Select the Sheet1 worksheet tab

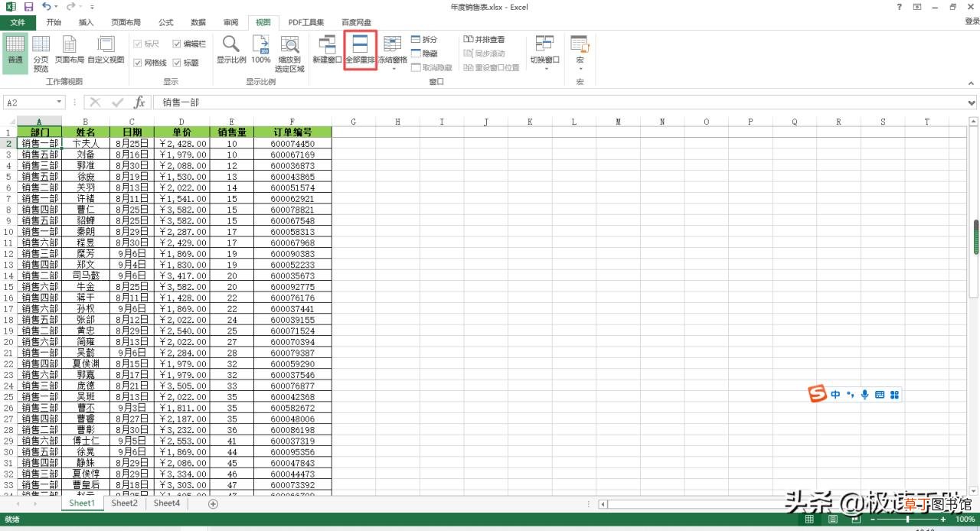[82, 503]
